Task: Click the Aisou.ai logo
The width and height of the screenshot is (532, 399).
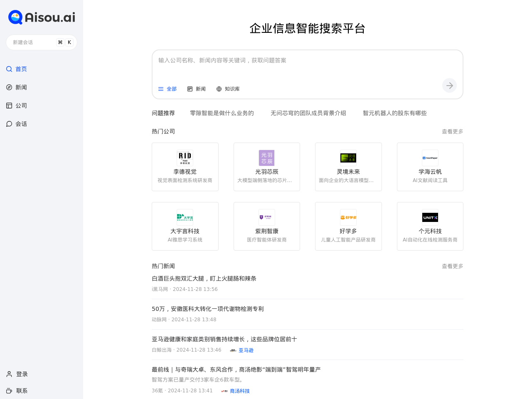Action: [x=42, y=17]
